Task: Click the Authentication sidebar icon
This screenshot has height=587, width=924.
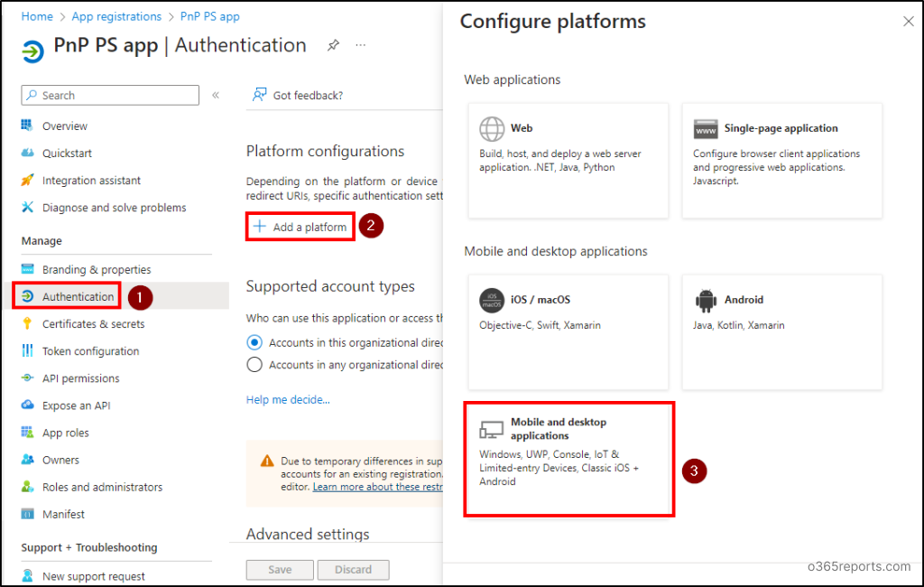Action: coord(27,296)
